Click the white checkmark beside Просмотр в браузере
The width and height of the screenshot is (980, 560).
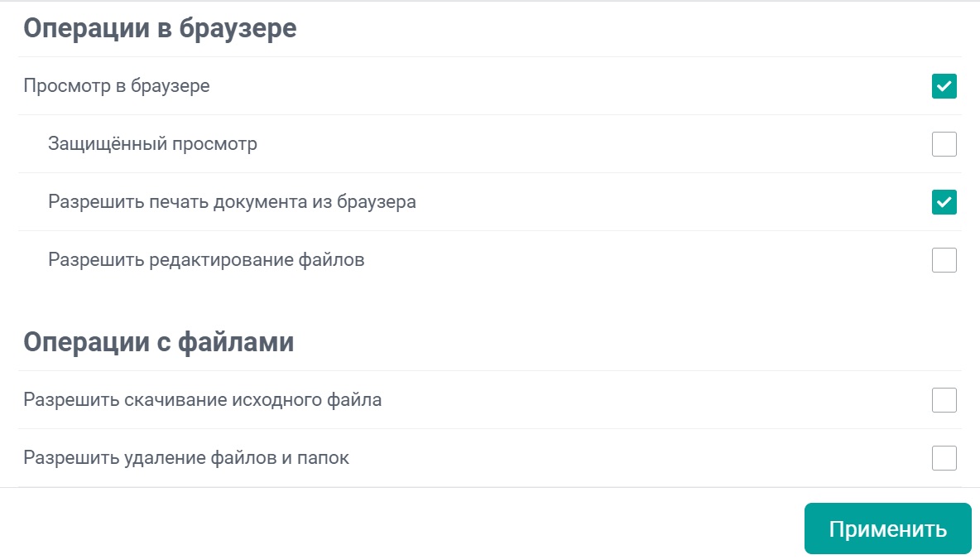click(x=944, y=86)
